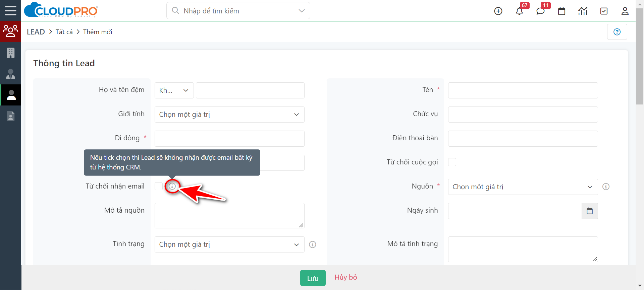
Task: Open the Ngày sinh calendar picker
Action: [x=590, y=211]
